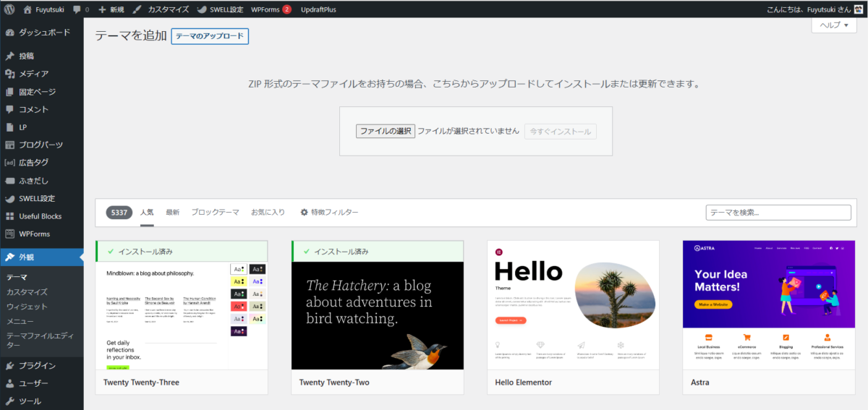Image resolution: width=868 pixels, height=410 pixels.
Task: Click テーマのアップロード button
Action: pos(210,36)
